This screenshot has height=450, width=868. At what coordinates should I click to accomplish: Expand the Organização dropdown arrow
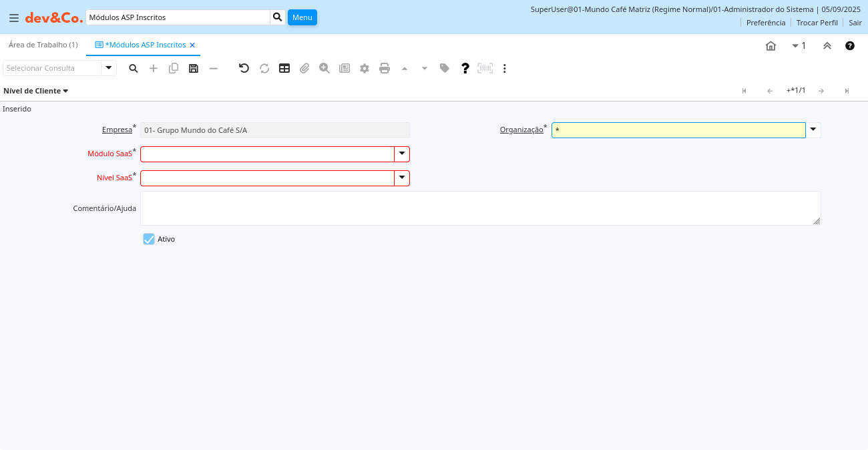[x=813, y=130]
